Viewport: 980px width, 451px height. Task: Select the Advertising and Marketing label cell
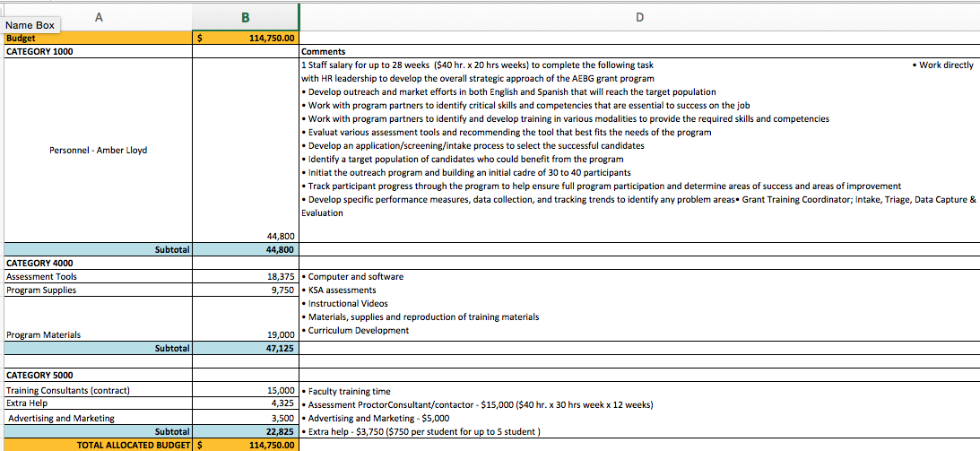(97, 418)
